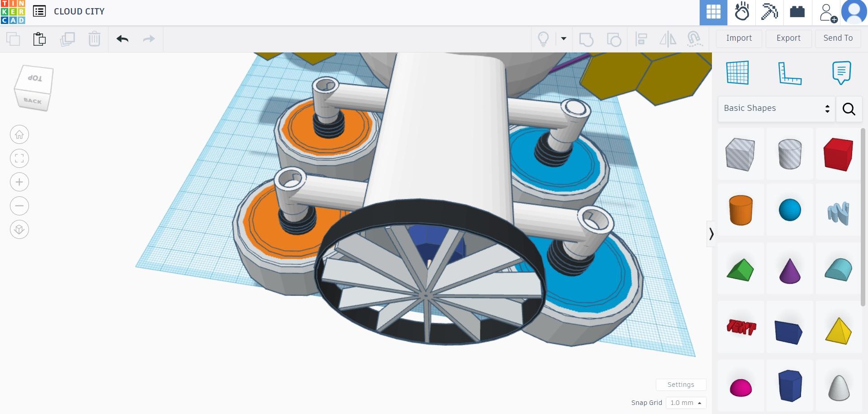Click the view cube TOP face
The height and width of the screenshot is (414, 868).
click(x=35, y=78)
